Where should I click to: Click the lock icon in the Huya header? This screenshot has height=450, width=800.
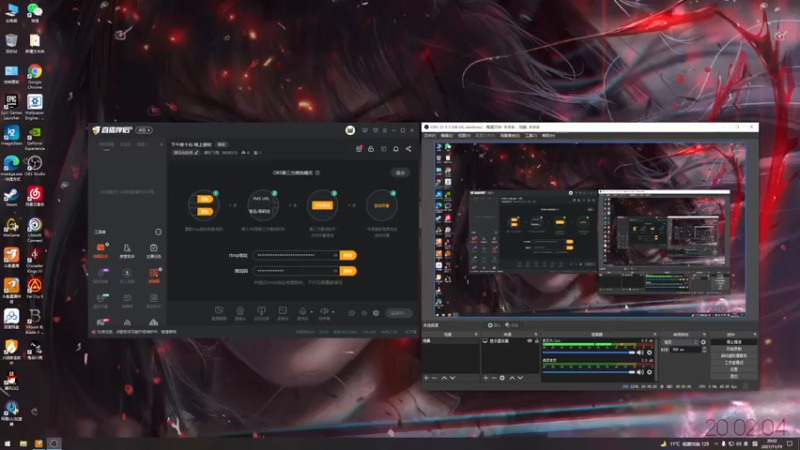click(x=371, y=148)
